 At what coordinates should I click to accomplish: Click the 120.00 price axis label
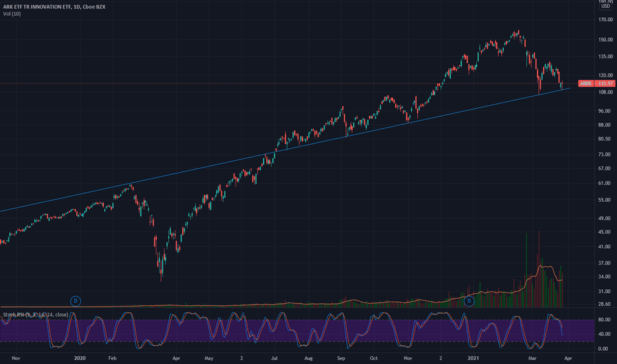(606, 75)
